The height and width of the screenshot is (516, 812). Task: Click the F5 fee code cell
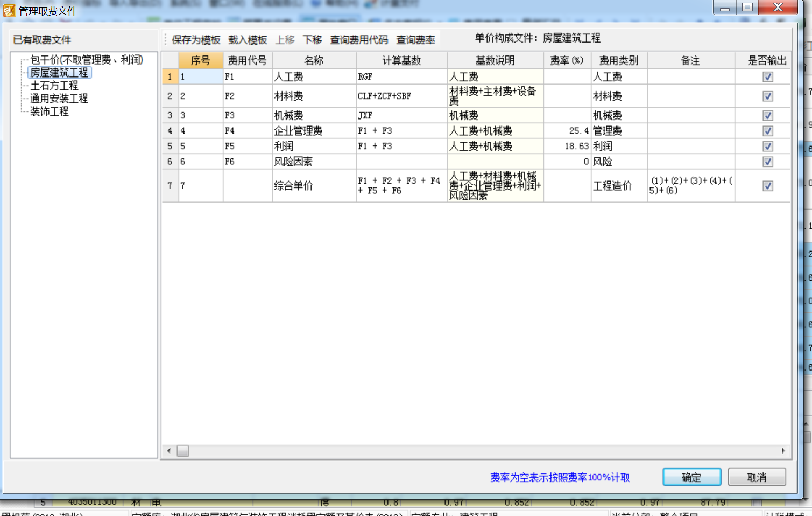point(248,146)
